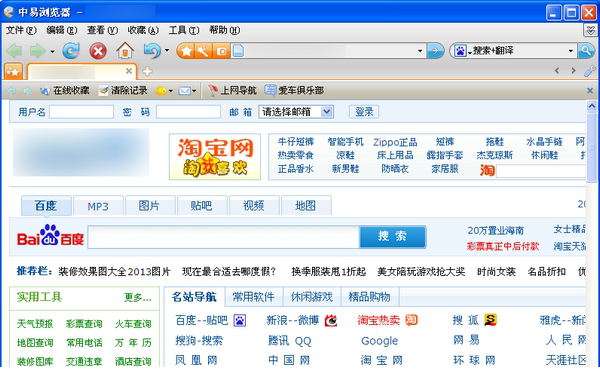Open the orange favorites tab star icon
Screen dimensions: 600x381
(x=13, y=72)
